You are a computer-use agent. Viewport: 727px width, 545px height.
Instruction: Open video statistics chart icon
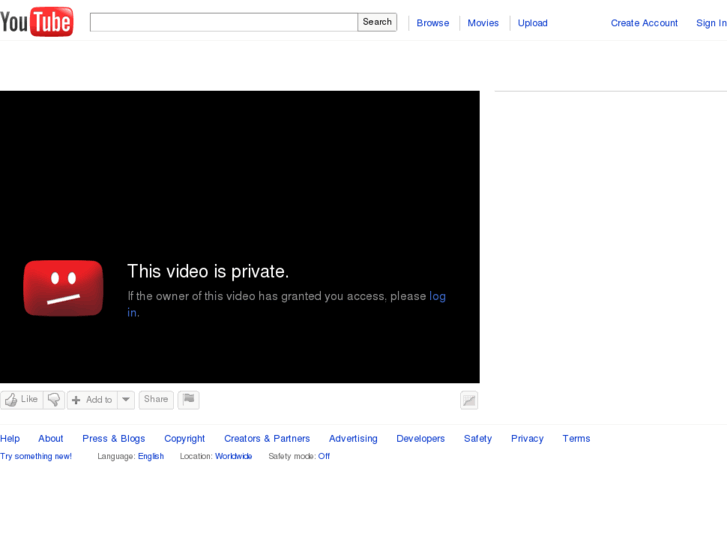[468, 401]
